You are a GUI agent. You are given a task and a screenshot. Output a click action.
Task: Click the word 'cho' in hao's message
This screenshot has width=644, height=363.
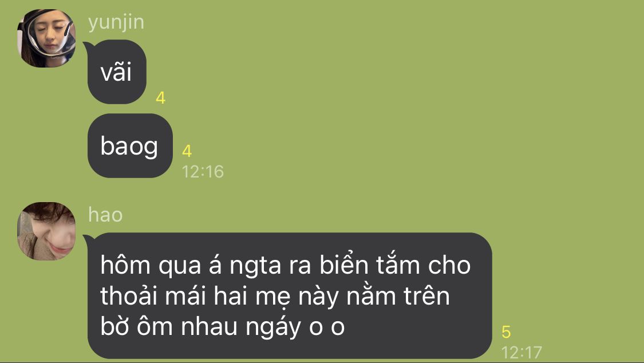[x=449, y=265]
